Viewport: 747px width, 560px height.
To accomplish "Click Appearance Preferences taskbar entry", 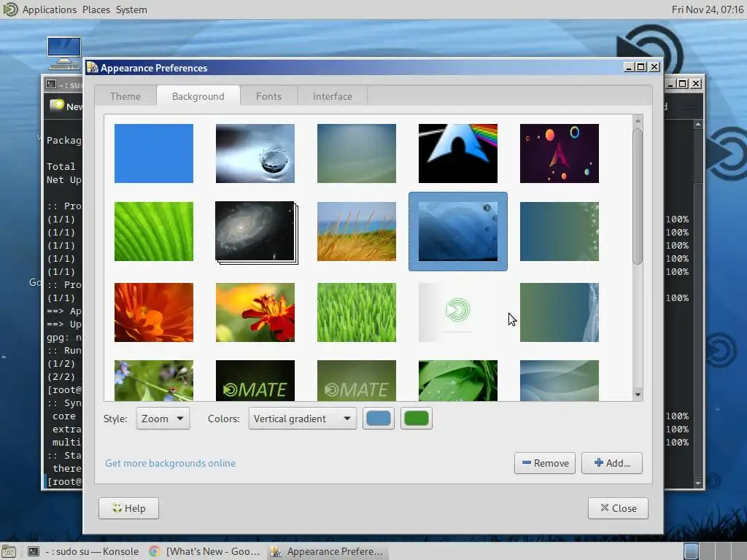I will click(x=327, y=551).
